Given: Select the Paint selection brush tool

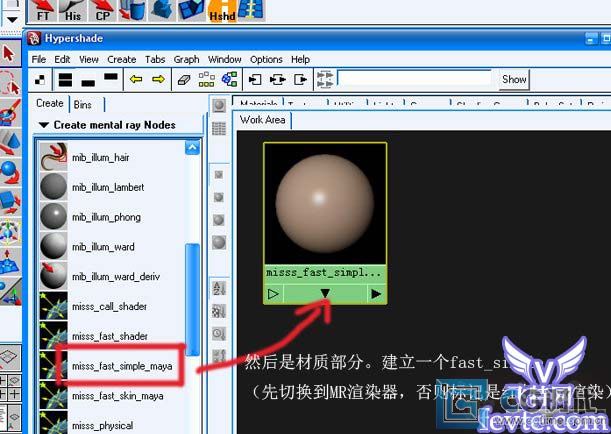Looking at the screenshot, I should (x=10, y=113).
